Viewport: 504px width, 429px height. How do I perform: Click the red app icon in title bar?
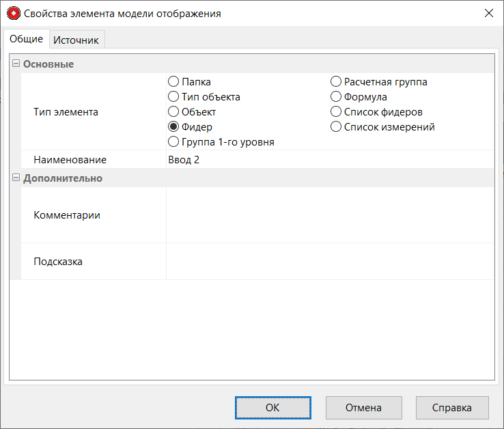13,13
